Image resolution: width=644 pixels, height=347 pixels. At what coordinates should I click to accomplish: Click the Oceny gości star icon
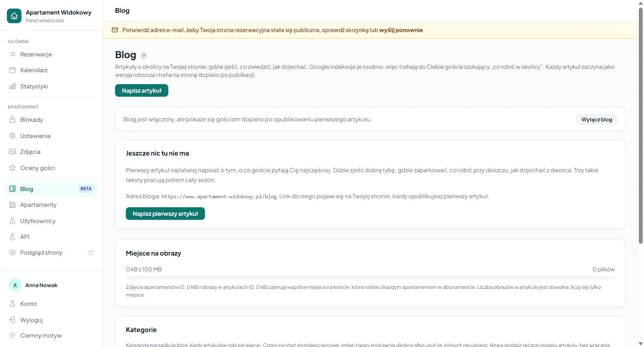click(12, 168)
